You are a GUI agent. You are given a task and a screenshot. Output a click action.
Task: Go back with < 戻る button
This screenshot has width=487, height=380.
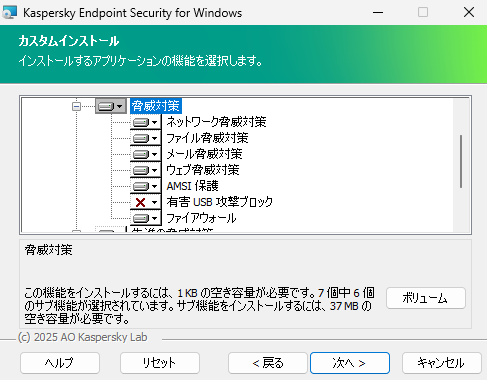[268, 363]
